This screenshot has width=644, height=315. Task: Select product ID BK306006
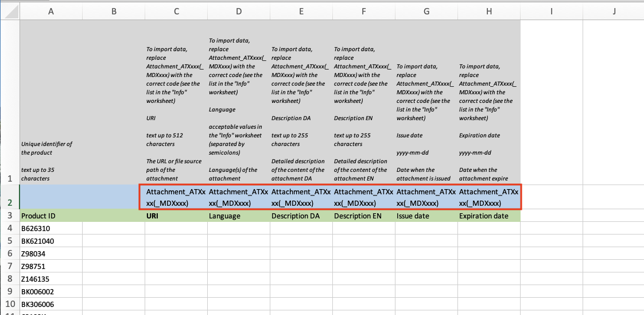coord(51,305)
